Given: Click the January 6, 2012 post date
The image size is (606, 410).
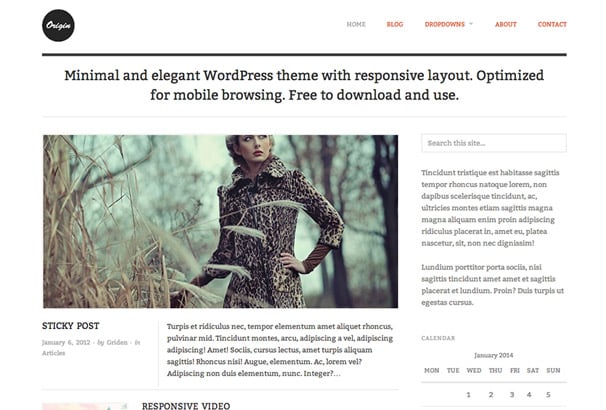Looking at the screenshot, I should tap(66, 342).
